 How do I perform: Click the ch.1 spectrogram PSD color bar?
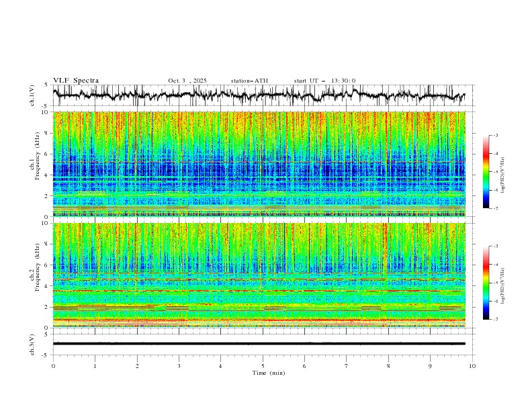coord(486,172)
